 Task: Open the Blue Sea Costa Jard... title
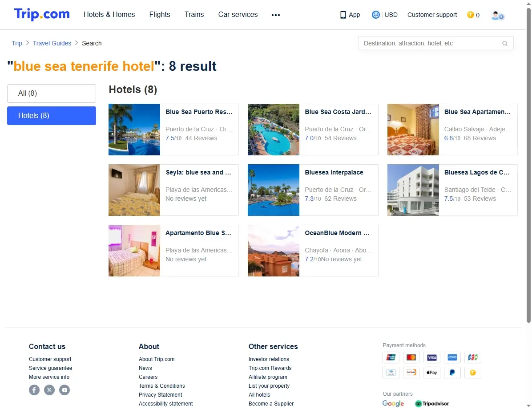338,112
